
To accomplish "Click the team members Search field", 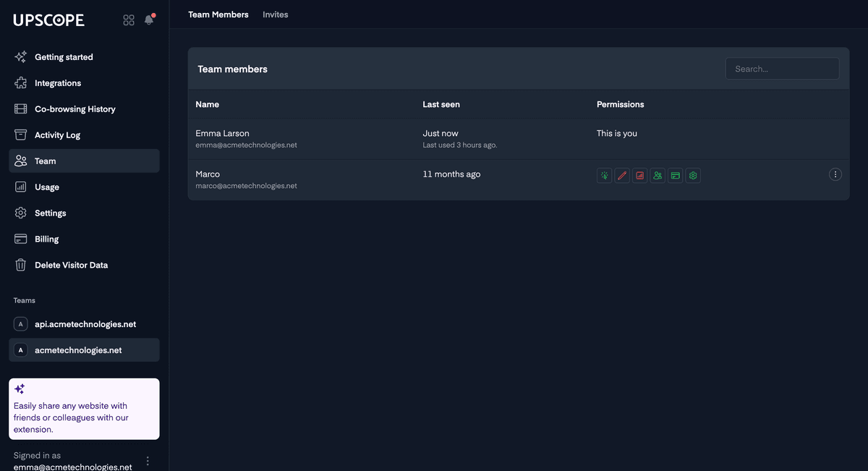I will coord(782,69).
